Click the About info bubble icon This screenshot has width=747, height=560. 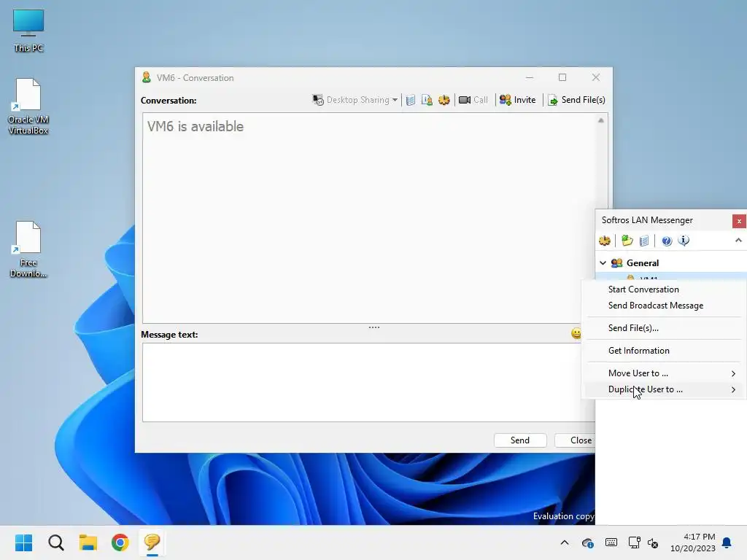(684, 241)
